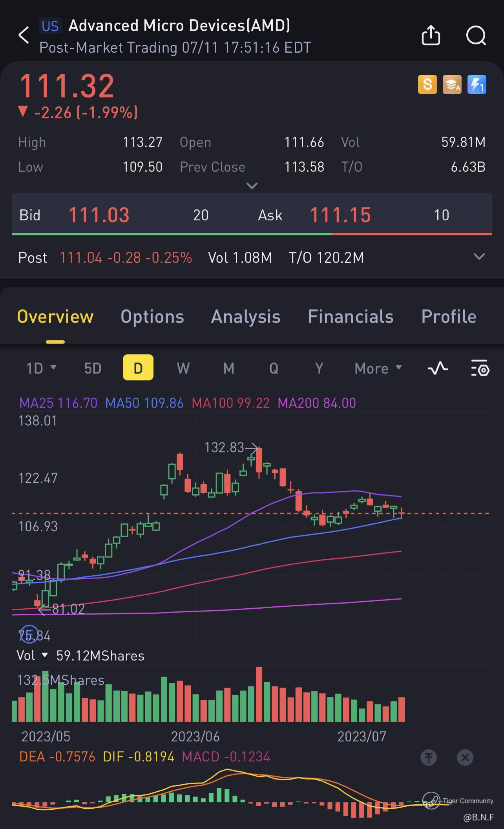Screen dimensions: 504x829
Task: Tap the search magnifier icon
Action: [x=476, y=36]
